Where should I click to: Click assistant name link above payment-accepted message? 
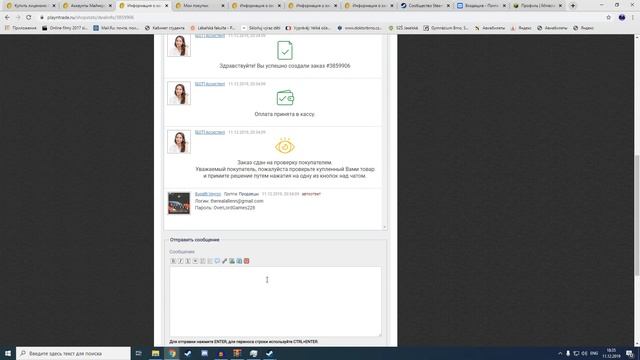tap(210, 84)
